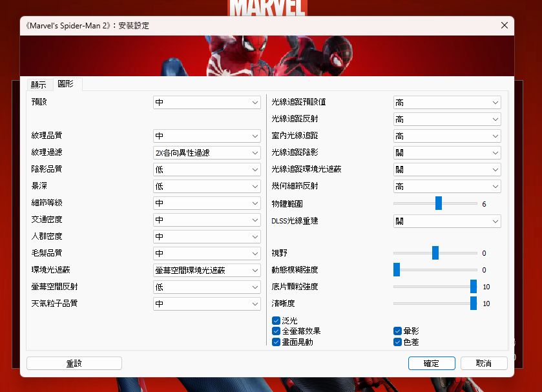Toggle the 泛光 checkbox
The height and width of the screenshot is (392, 542).
coord(276,320)
